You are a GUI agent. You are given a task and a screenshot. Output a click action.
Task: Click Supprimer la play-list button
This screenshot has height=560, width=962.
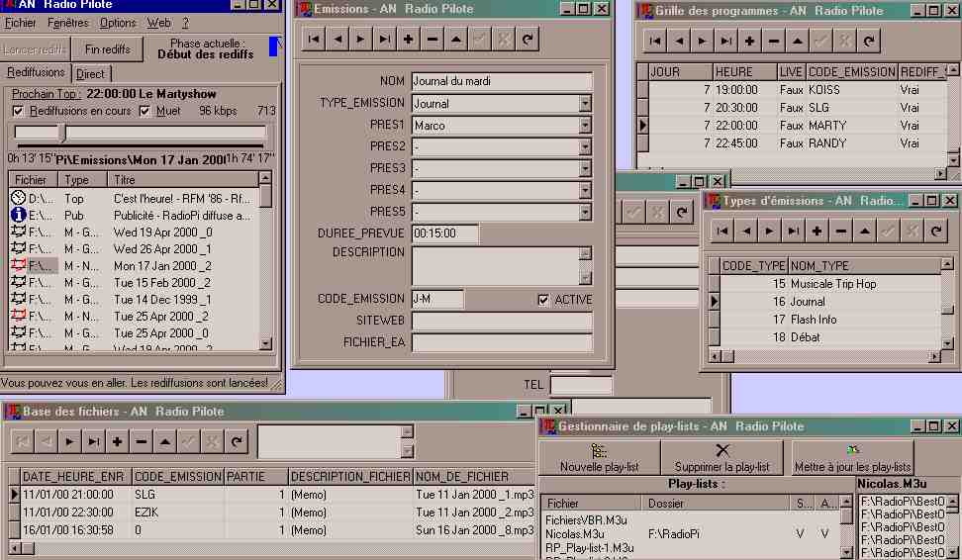tap(722, 457)
